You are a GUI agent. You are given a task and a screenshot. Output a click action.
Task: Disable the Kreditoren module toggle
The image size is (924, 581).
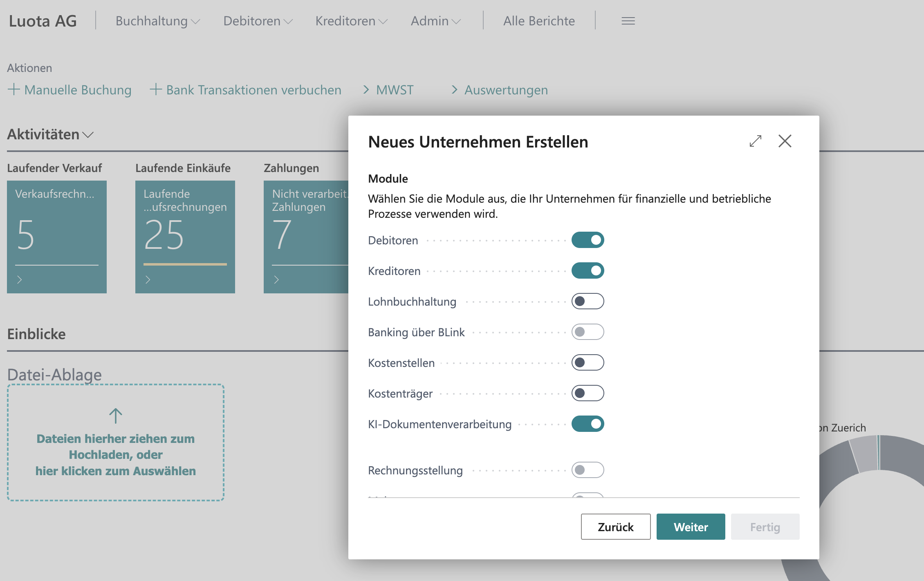point(588,270)
